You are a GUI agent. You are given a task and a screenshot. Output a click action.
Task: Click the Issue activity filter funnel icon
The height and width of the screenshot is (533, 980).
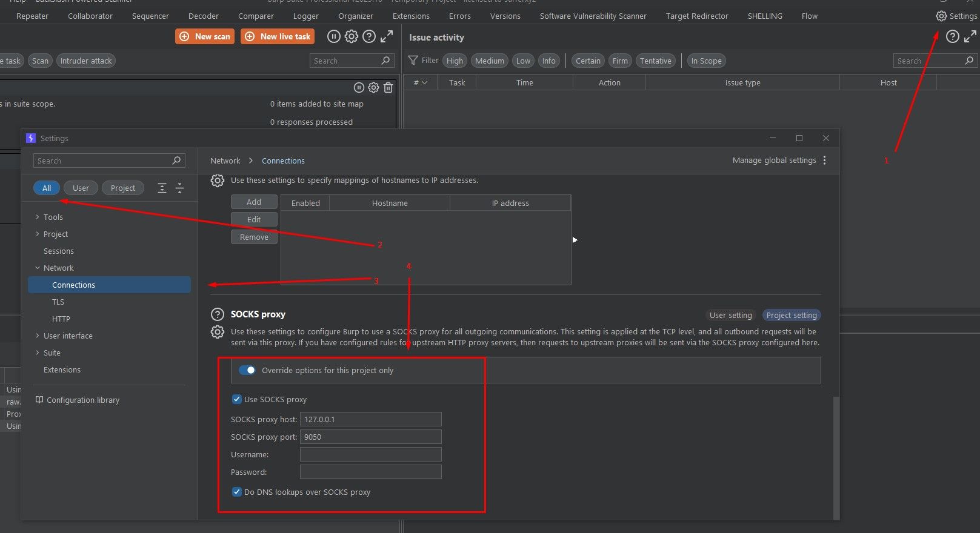[413, 61]
